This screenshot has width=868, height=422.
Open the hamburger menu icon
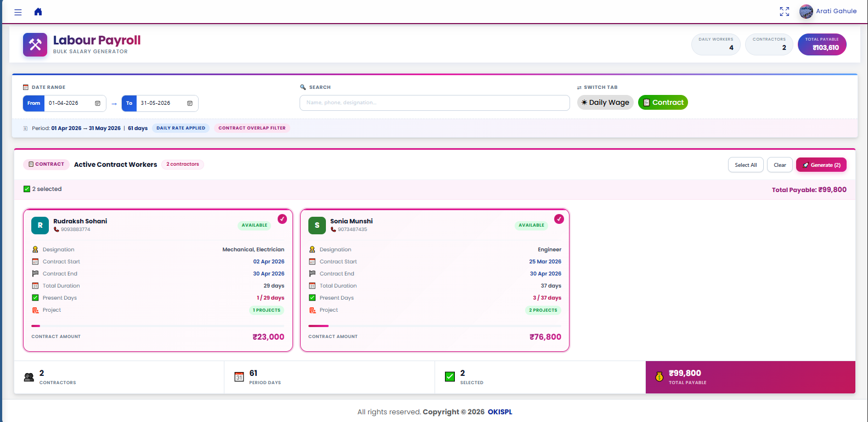[x=18, y=12]
